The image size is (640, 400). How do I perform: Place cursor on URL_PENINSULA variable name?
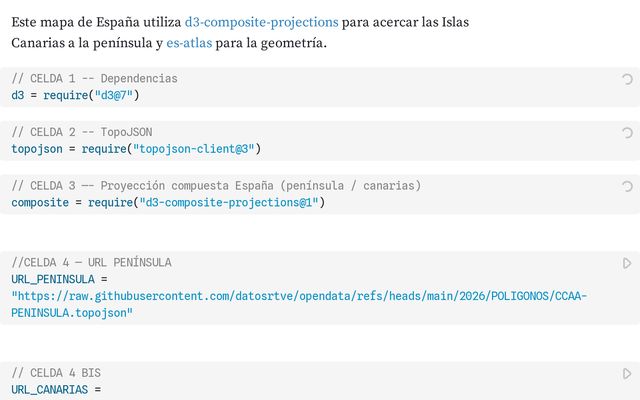click(x=52, y=279)
